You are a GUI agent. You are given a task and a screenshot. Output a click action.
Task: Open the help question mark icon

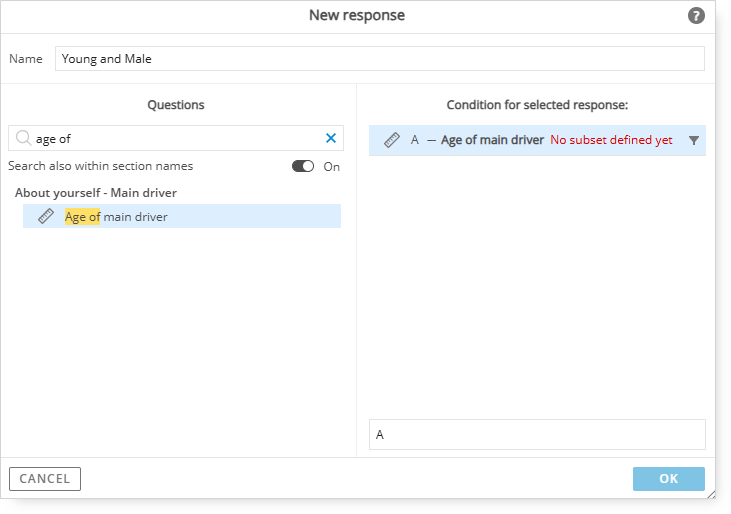[x=696, y=15]
